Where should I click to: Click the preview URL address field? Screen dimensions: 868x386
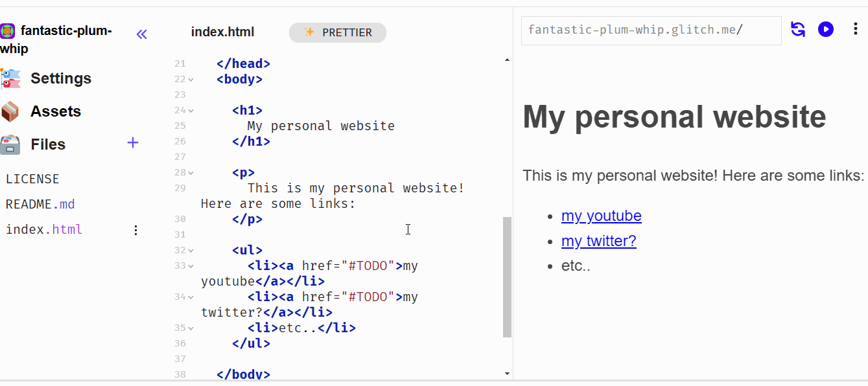click(651, 30)
